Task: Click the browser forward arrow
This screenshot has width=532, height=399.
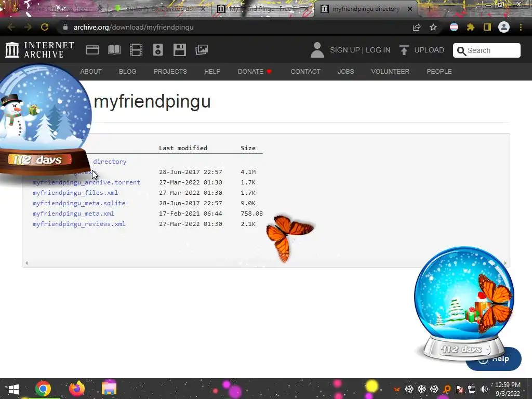Action: pos(28,27)
